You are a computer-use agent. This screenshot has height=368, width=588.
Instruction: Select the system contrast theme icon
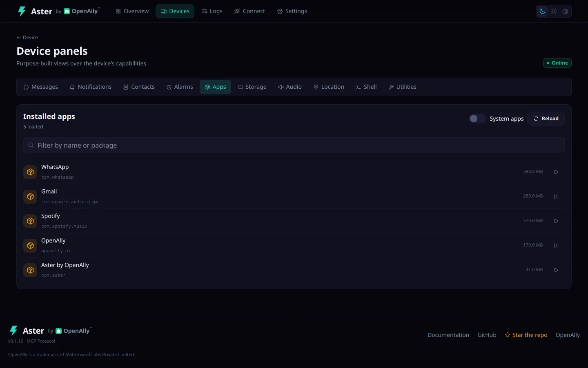(x=565, y=11)
